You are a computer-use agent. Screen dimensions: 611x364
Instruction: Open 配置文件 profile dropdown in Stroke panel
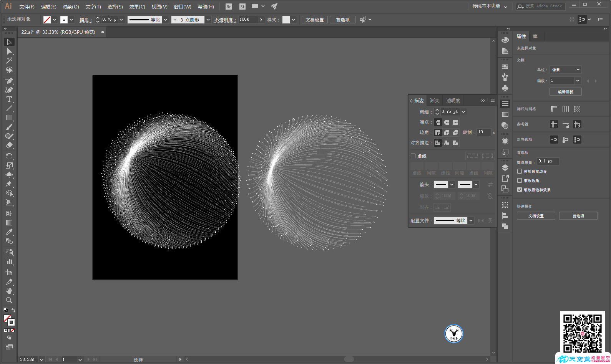(471, 220)
